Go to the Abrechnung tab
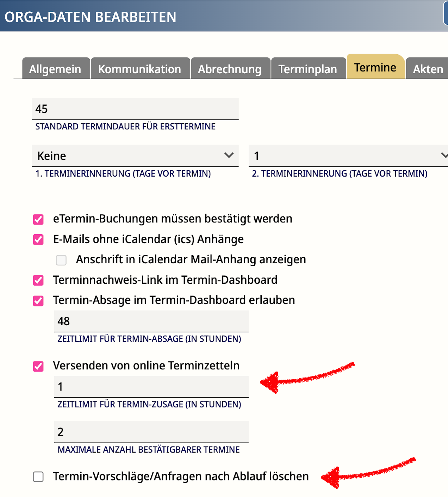The width and height of the screenshot is (448, 497). click(x=230, y=69)
